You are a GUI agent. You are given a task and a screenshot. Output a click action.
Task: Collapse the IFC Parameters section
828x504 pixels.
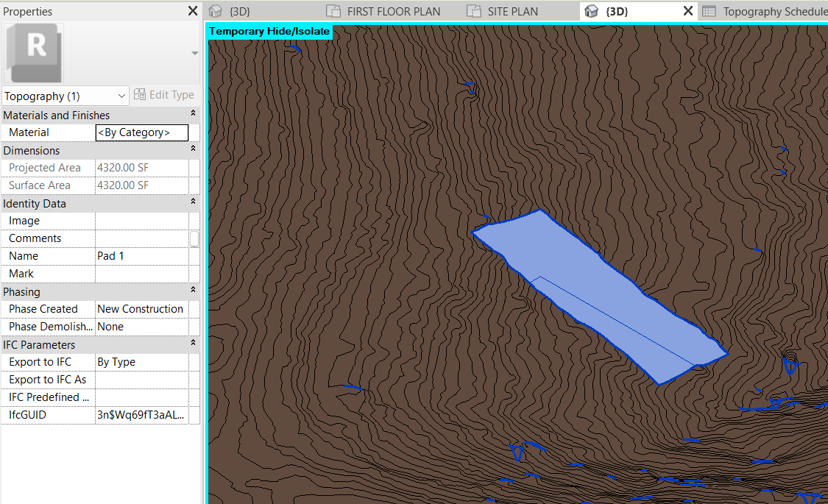[x=193, y=344]
